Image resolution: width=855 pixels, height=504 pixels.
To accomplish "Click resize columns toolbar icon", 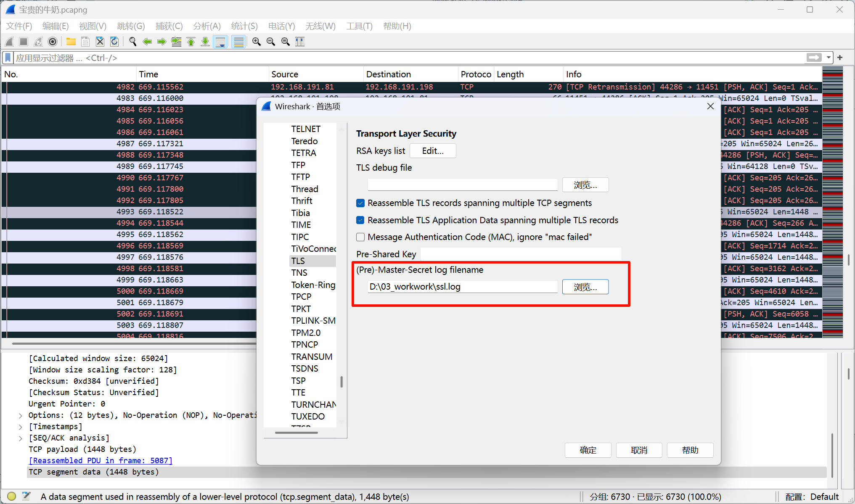I will pyautogui.click(x=300, y=42).
